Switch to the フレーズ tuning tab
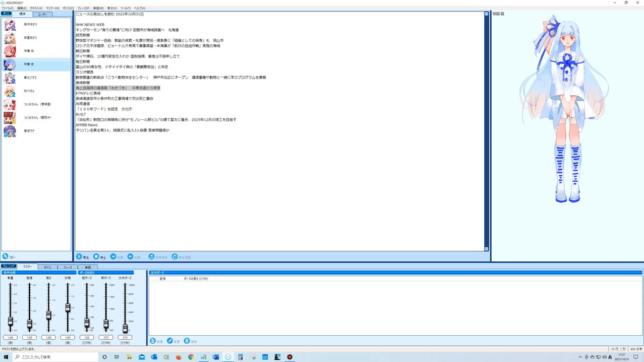This screenshot has width=644, height=362. [x=67, y=267]
